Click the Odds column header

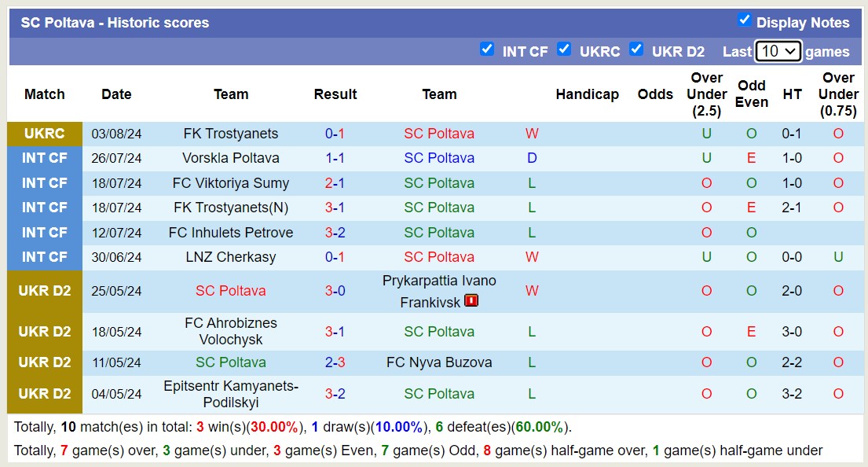click(x=655, y=94)
